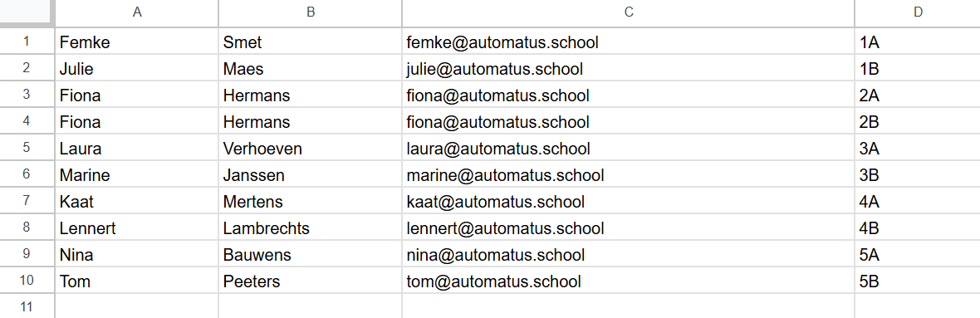Image resolution: width=980 pixels, height=318 pixels.
Task: Select the Janssen cell
Action: [x=310, y=175]
